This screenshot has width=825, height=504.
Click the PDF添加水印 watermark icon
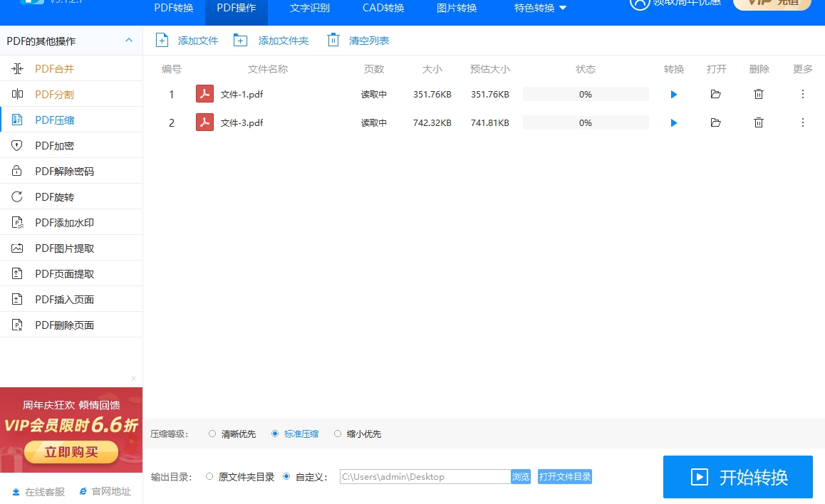tap(17, 222)
